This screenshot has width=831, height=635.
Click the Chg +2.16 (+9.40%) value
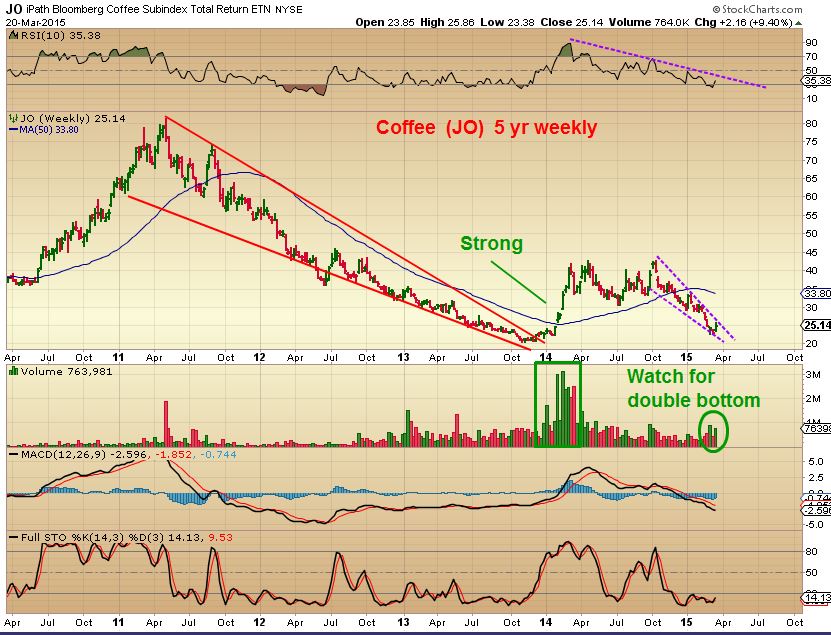pyautogui.click(x=744, y=22)
